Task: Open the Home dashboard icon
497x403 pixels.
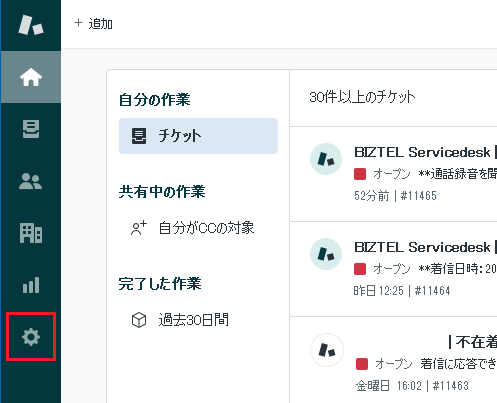Action: pyautogui.click(x=31, y=77)
